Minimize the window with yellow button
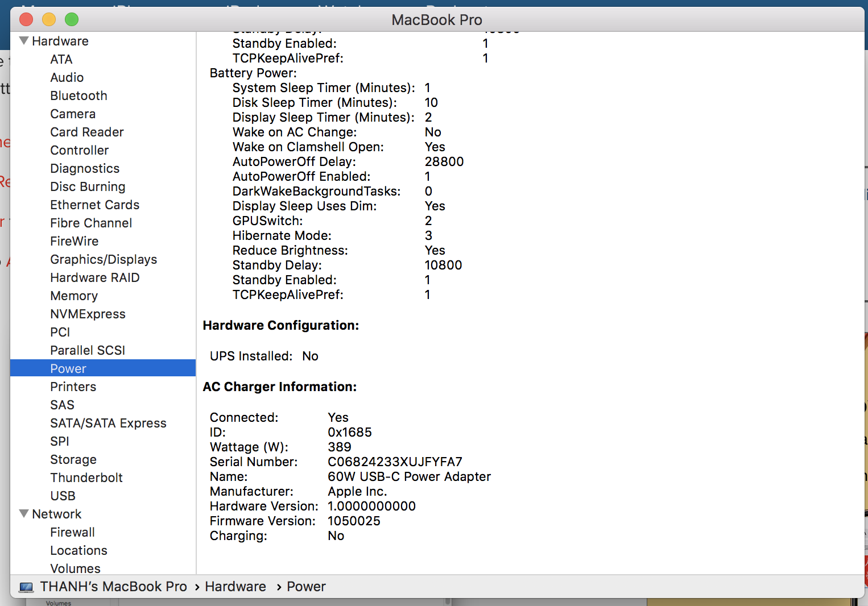Screen dimensions: 868x606 click(49, 19)
